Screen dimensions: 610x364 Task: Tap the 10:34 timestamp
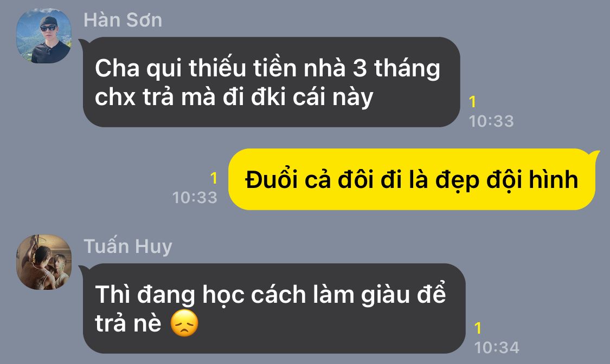click(497, 348)
